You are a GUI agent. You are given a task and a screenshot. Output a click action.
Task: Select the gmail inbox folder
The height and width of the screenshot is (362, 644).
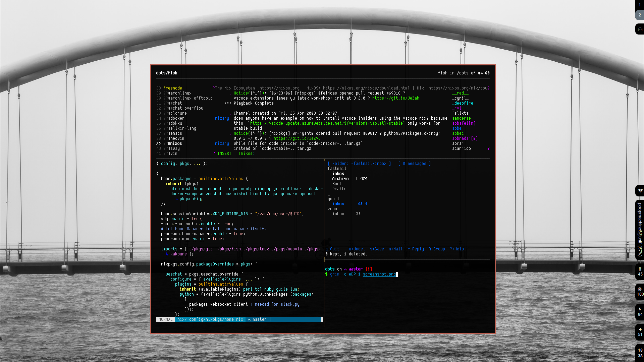tap(338, 204)
